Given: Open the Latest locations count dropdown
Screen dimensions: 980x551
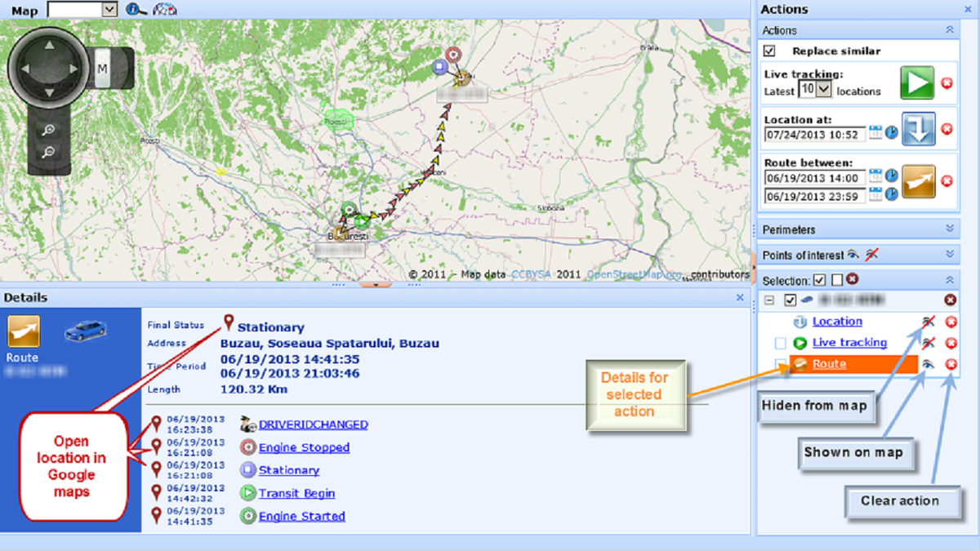Looking at the screenshot, I should (x=824, y=90).
